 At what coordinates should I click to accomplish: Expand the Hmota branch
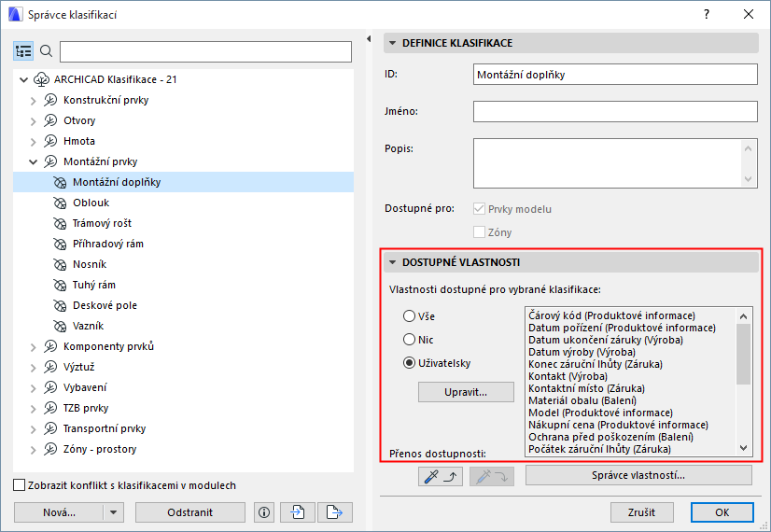point(33,142)
